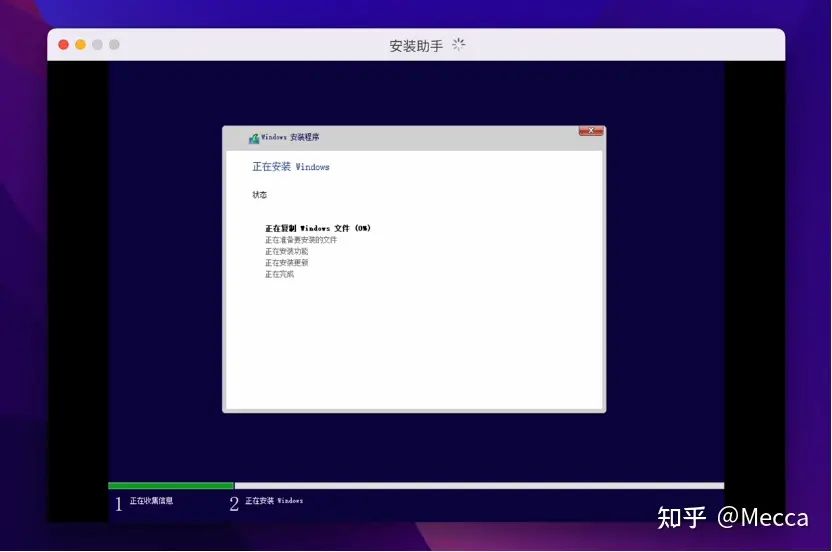
Task: Click the 状态 label
Action: pos(259,195)
